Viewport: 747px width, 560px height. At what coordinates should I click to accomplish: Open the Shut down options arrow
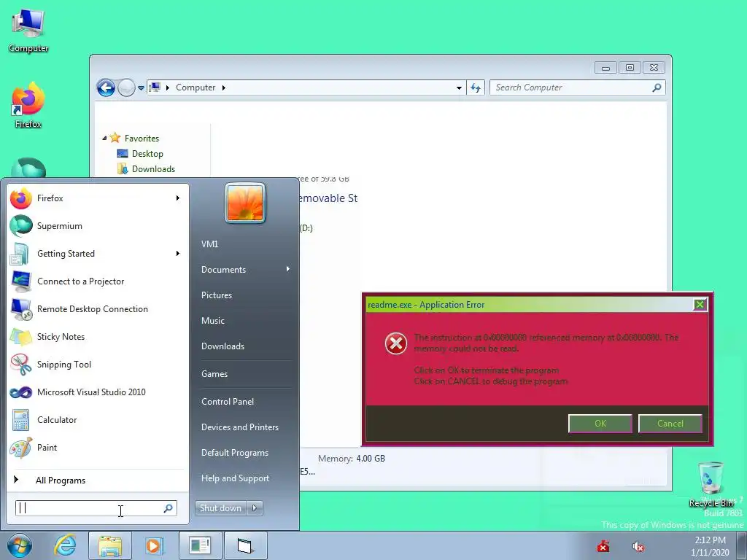pyautogui.click(x=255, y=508)
